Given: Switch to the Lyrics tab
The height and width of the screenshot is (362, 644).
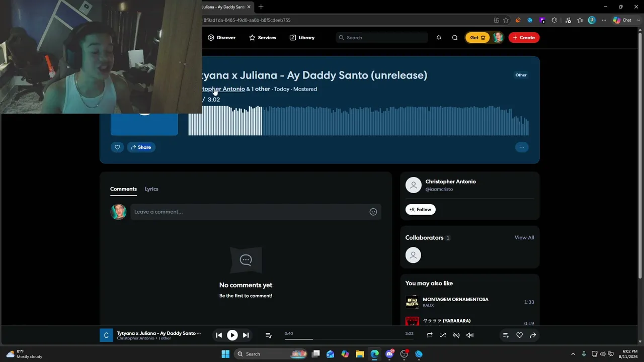Looking at the screenshot, I should pos(151,189).
